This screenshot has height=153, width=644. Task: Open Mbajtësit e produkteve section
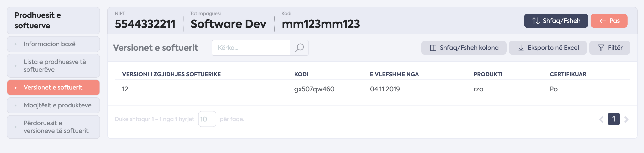pyautogui.click(x=53, y=105)
